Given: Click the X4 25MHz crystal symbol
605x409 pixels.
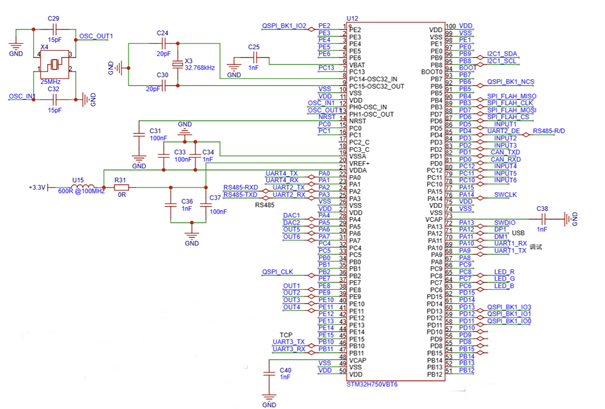Looking at the screenshot, I should click(x=54, y=64).
